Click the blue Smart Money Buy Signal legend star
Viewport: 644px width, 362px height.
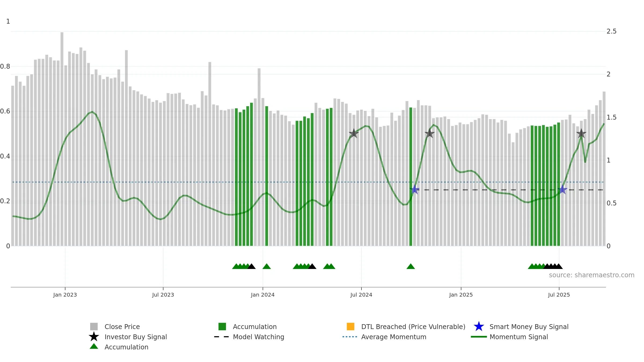pyautogui.click(x=479, y=327)
